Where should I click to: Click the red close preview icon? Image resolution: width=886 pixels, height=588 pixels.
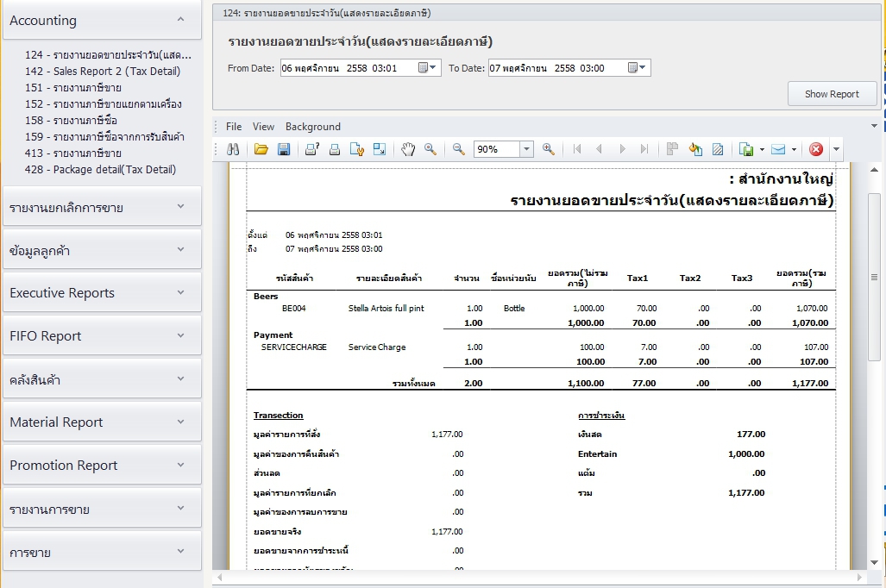pos(815,149)
